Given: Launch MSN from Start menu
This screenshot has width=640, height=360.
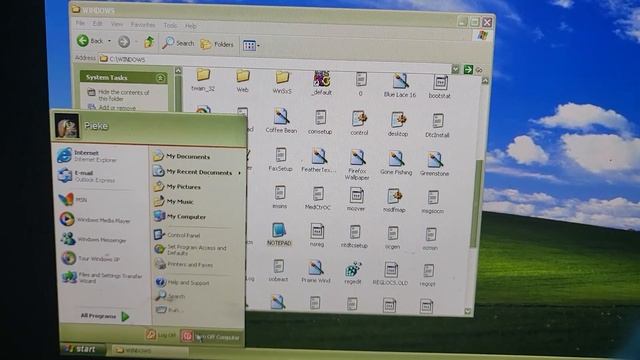Looking at the screenshot, I should click(73, 199).
